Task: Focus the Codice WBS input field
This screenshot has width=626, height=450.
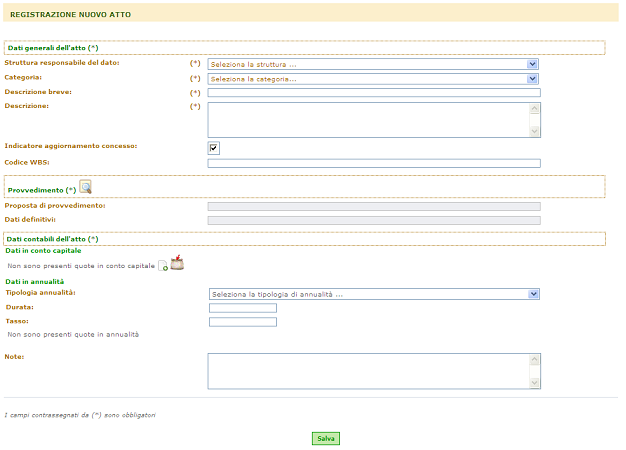Action: pyautogui.click(x=374, y=163)
